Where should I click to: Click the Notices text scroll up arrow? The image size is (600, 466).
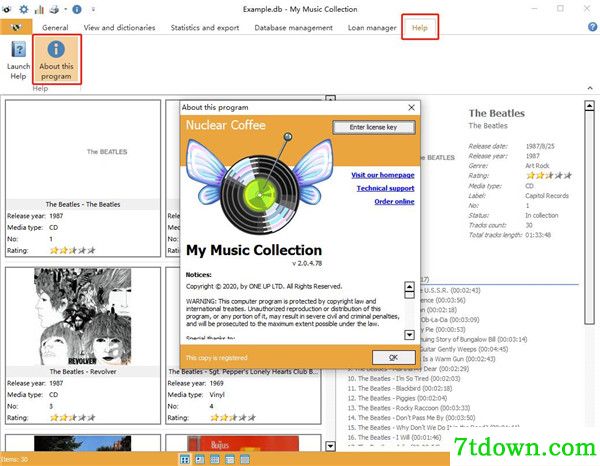pos(409,287)
